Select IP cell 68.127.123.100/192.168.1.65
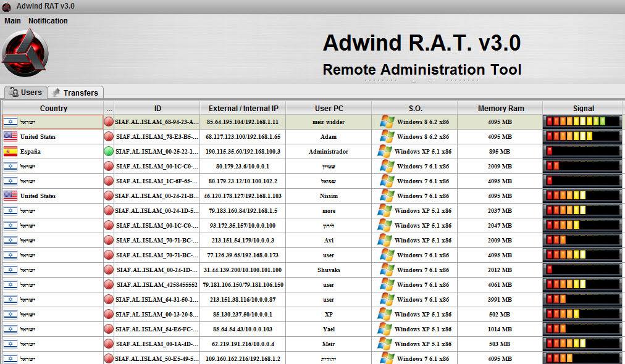 243,136
